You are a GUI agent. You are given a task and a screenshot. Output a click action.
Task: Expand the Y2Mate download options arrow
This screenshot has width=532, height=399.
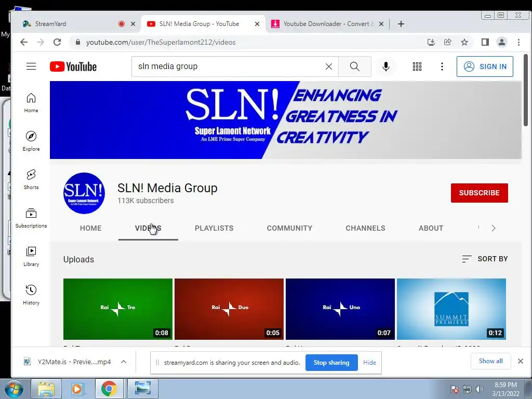tap(124, 362)
